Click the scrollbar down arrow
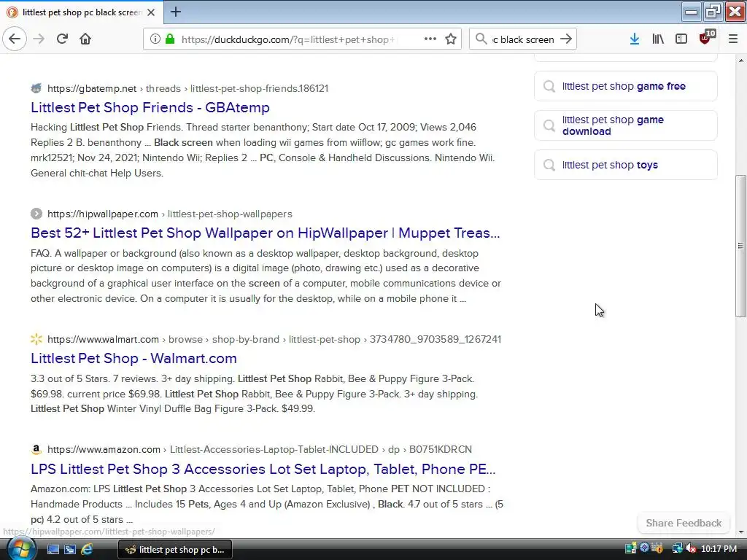 tap(740, 532)
